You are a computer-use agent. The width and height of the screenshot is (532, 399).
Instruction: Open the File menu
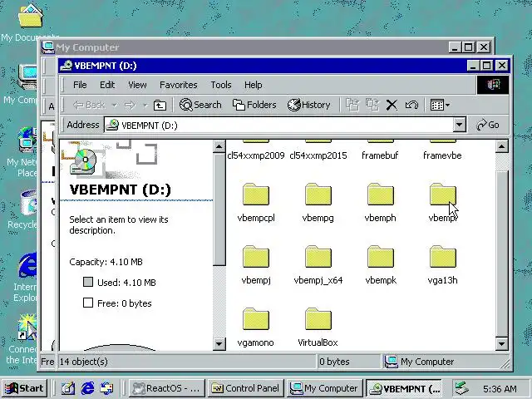coord(80,85)
